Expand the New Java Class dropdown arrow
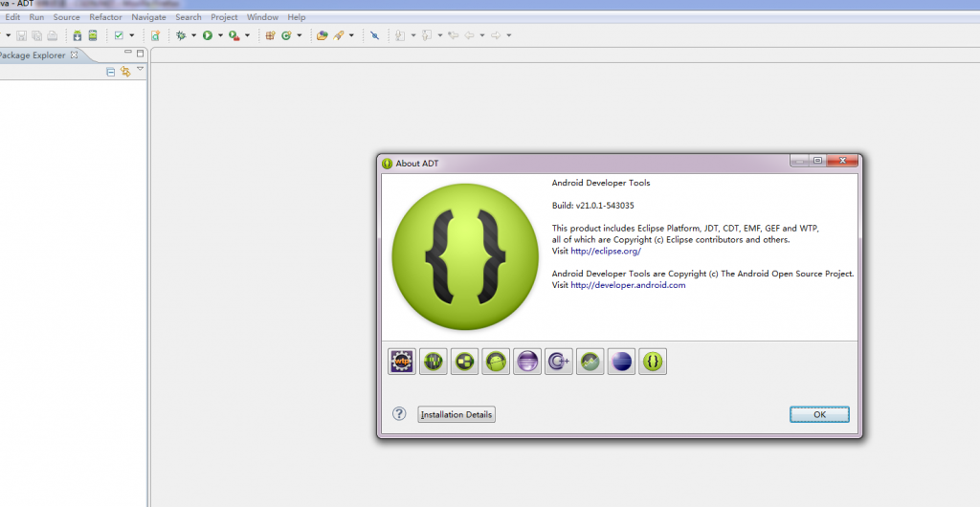This screenshot has height=507, width=980. 300,35
